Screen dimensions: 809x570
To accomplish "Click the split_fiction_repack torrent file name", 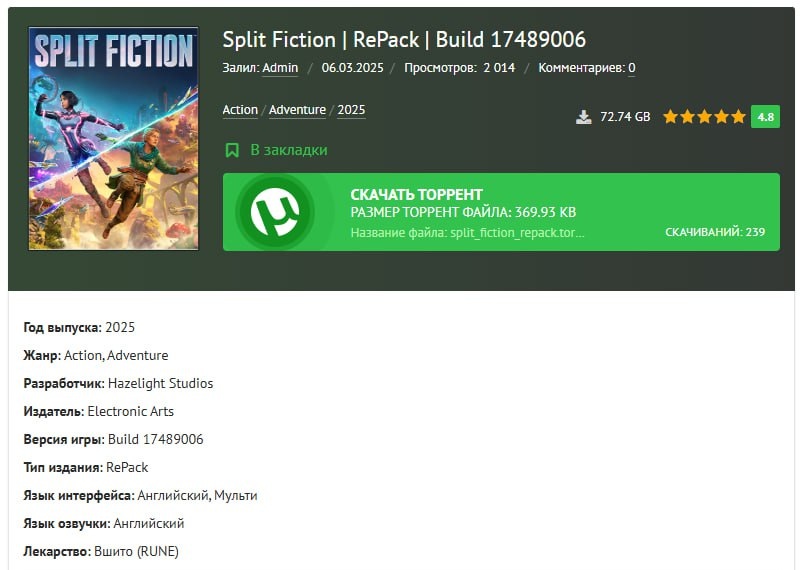I will point(467,232).
